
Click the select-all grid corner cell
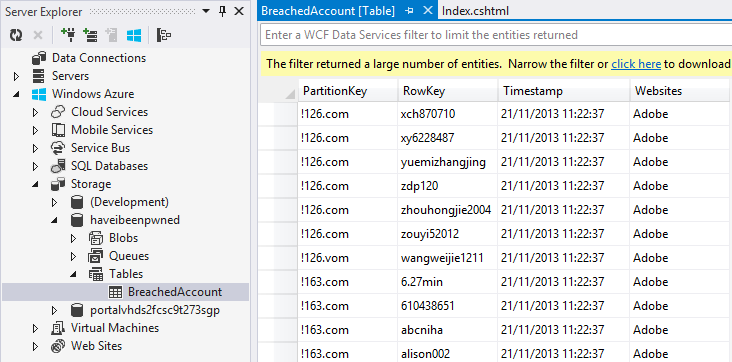tap(279, 91)
